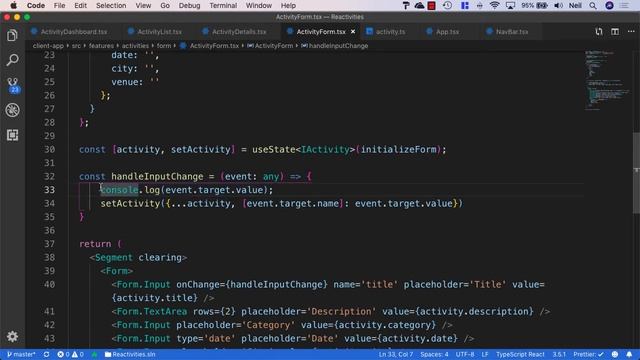The width and height of the screenshot is (640, 360).
Task: Click TypeScript version 3.5.1
Action: (x=559, y=354)
